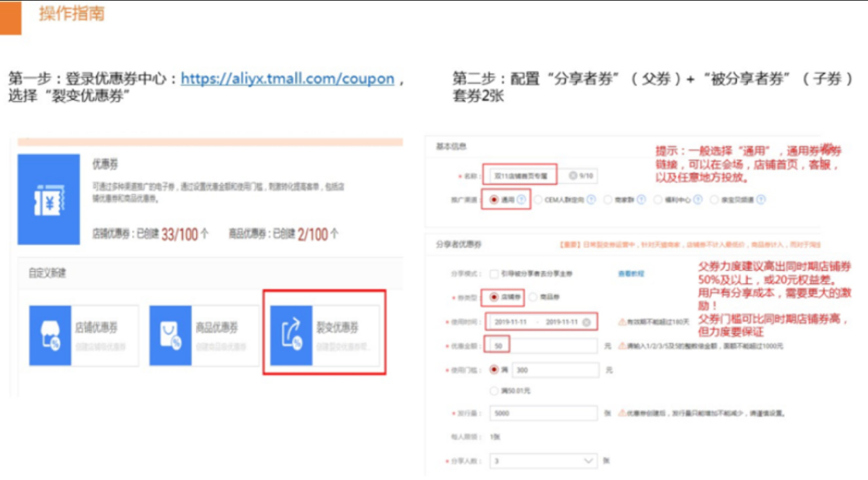Open the aliyx.tmall.com/coupon link
The height and width of the screenshot is (480, 868).
pyautogui.click(x=288, y=79)
